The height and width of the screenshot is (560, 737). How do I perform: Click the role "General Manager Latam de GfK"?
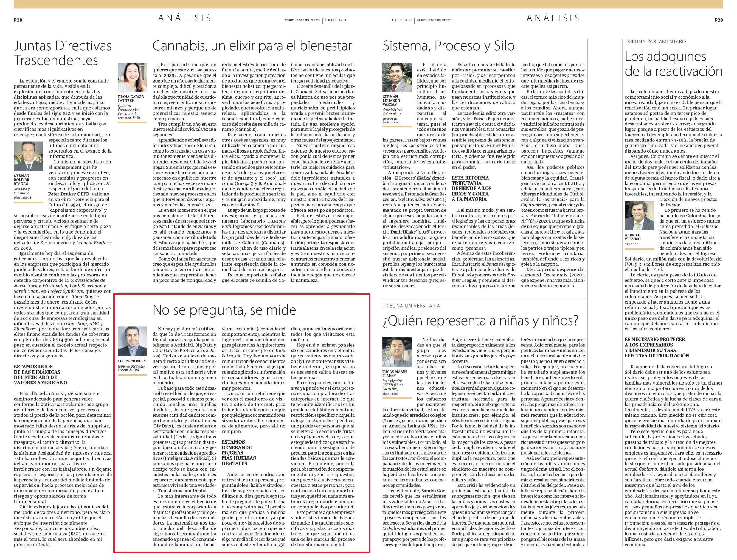pyautogui.click(x=131, y=368)
